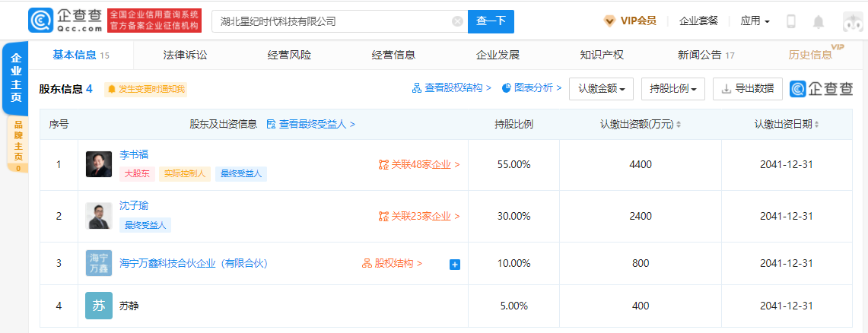Screen dimensions: 868x333
Task: Click the VIP diamond icon
Action: 609,21
